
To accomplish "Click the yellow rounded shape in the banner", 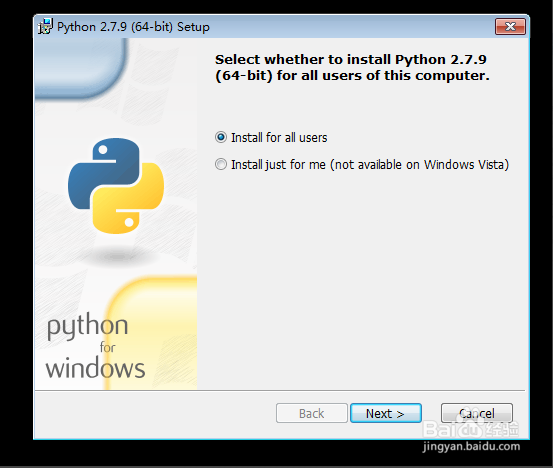I will 152,333.
